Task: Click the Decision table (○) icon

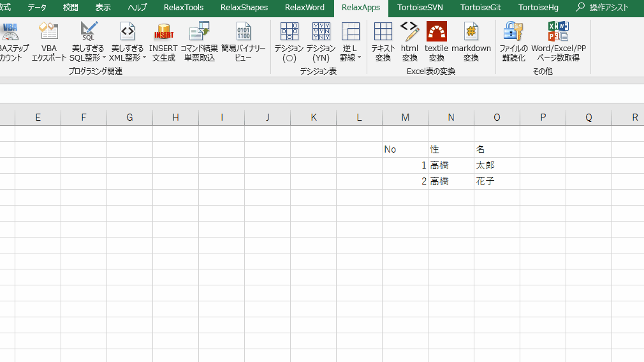Action: click(289, 32)
